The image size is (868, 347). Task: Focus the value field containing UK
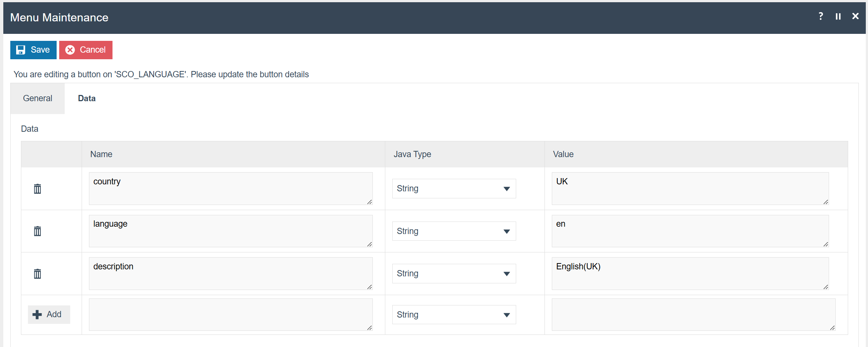click(690, 188)
